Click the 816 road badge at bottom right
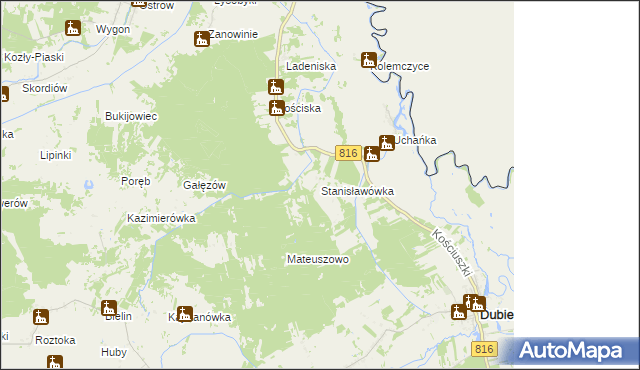 click(x=484, y=349)
